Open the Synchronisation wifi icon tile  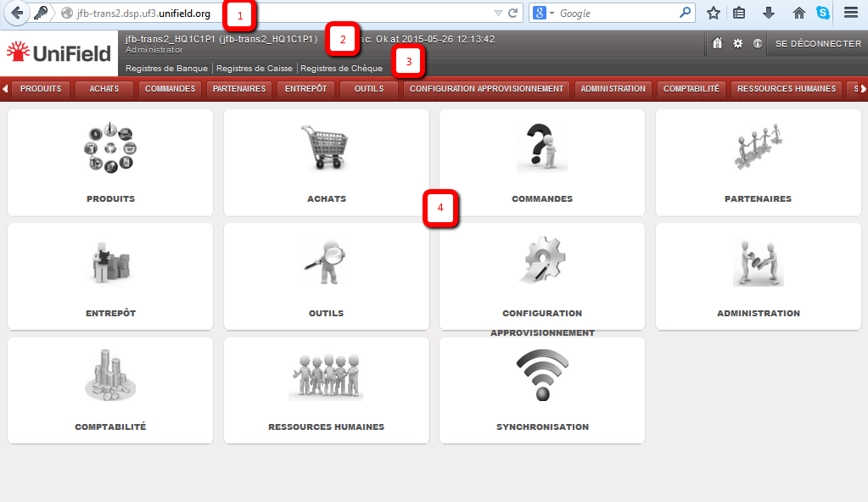[542, 390]
